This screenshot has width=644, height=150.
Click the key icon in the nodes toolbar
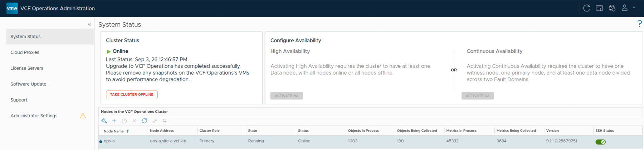[104, 121]
